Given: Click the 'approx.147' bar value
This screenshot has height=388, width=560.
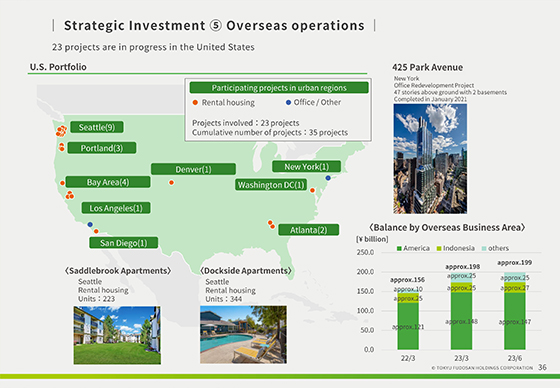Looking at the screenshot, I should [x=515, y=322].
